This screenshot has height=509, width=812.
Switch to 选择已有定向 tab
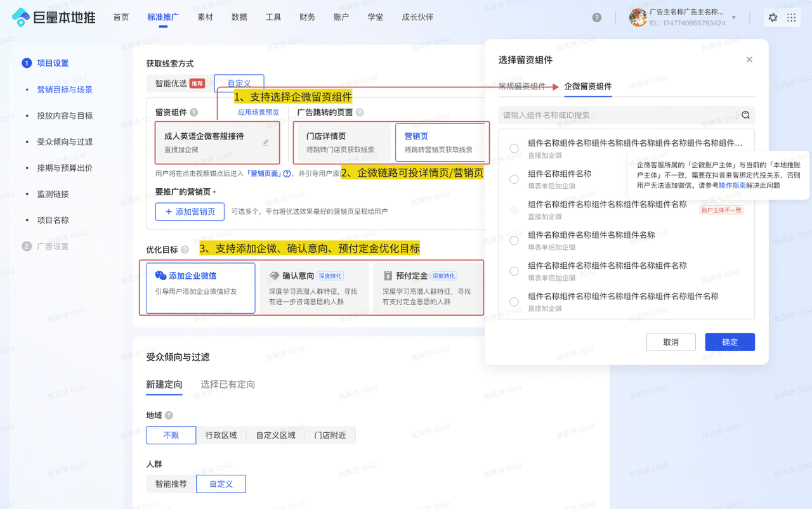[x=228, y=384]
